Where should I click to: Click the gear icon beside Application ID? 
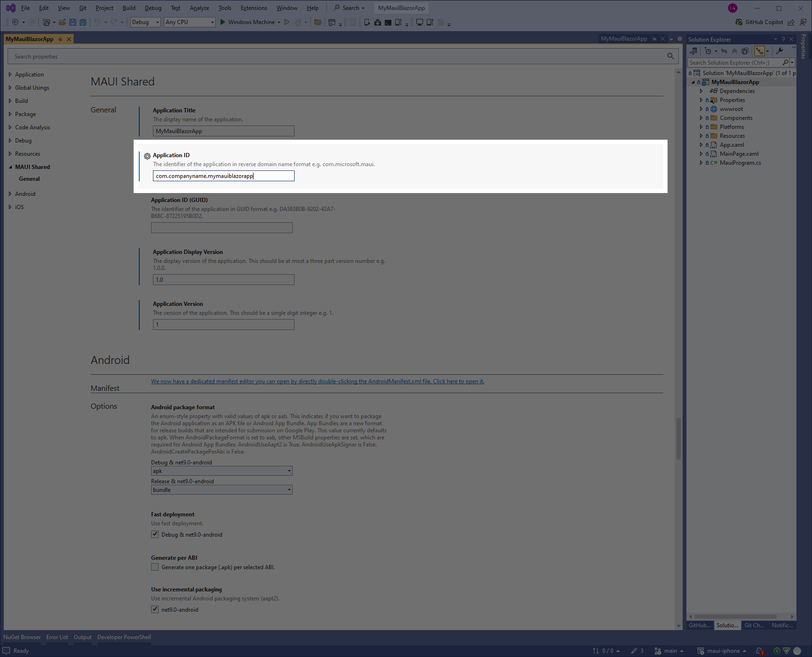click(147, 156)
